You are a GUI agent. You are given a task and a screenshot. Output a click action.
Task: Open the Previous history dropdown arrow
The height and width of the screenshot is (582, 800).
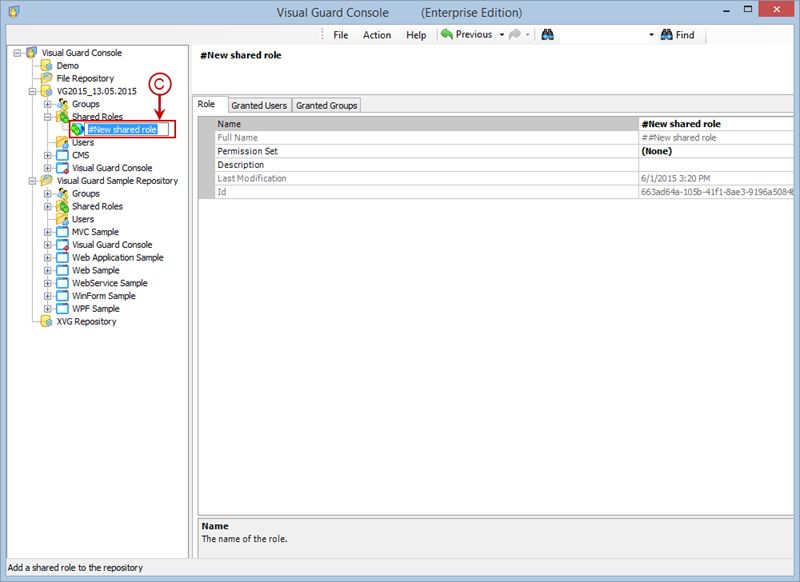point(502,35)
